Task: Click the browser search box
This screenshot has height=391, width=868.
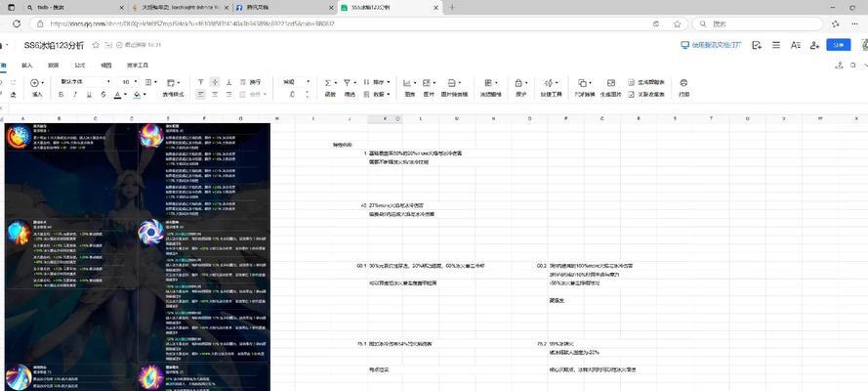Action: 758,24
